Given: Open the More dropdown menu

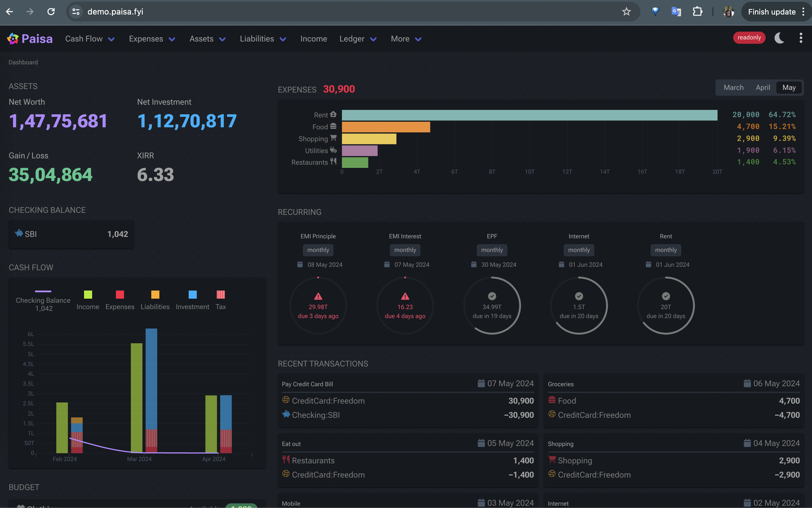Looking at the screenshot, I should coord(406,39).
